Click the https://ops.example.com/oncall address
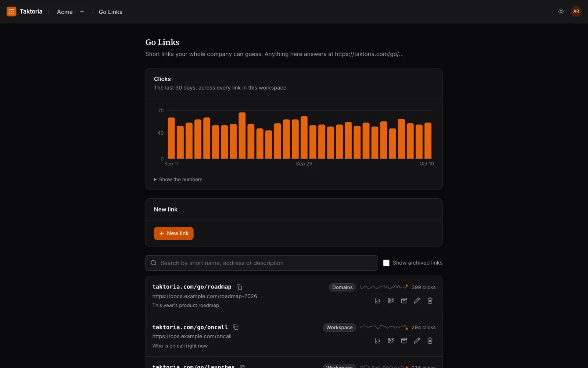Viewport: 588px width, 368px height. coord(192,336)
